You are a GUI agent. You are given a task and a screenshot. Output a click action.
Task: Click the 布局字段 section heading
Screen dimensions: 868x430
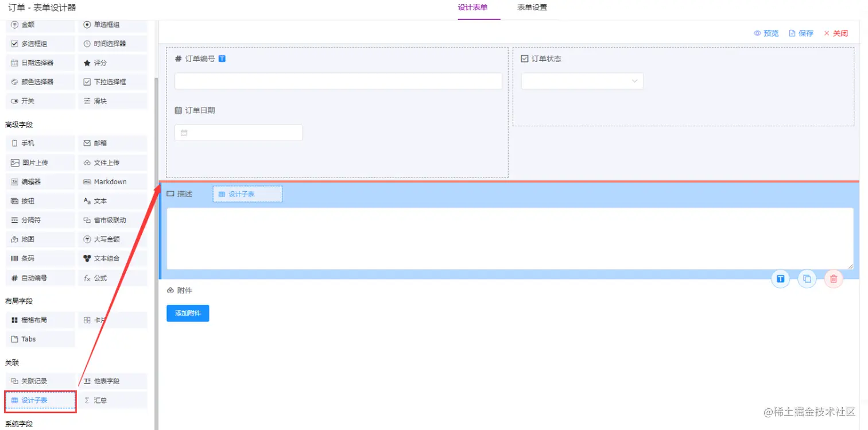[19, 301]
